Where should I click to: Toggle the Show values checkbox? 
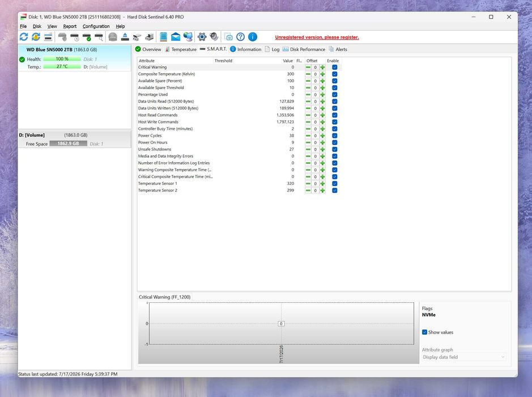pos(424,332)
